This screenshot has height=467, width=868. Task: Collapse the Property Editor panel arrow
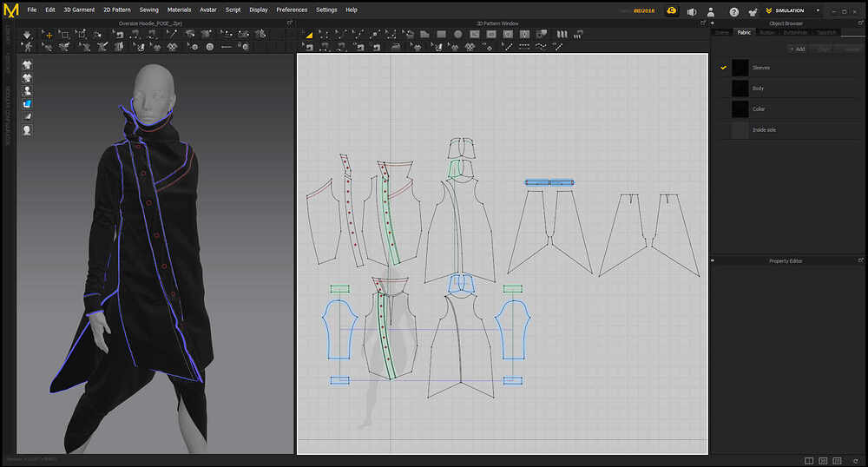pyautogui.click(x=713, y=260)
